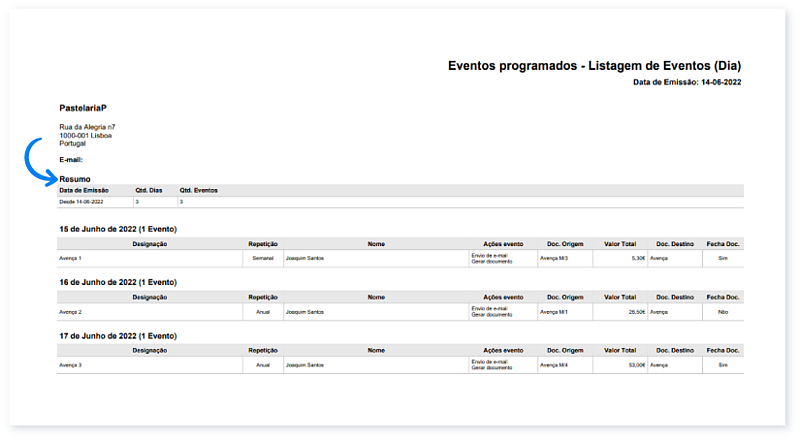
Task: Click the Semanal repetition cell
Action: 262,257
